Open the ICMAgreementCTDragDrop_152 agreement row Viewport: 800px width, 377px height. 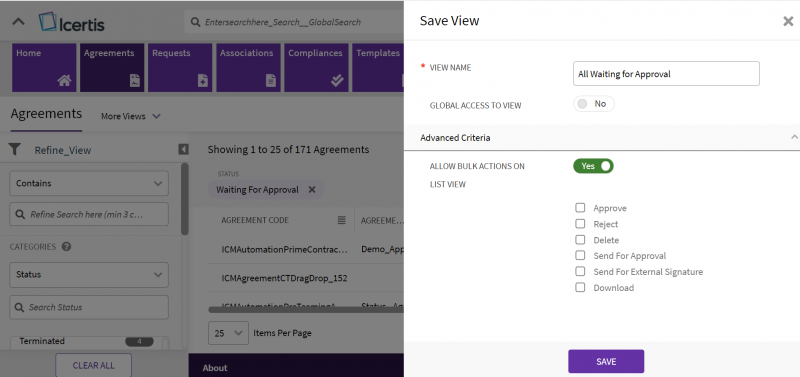[x=284, y=278]
